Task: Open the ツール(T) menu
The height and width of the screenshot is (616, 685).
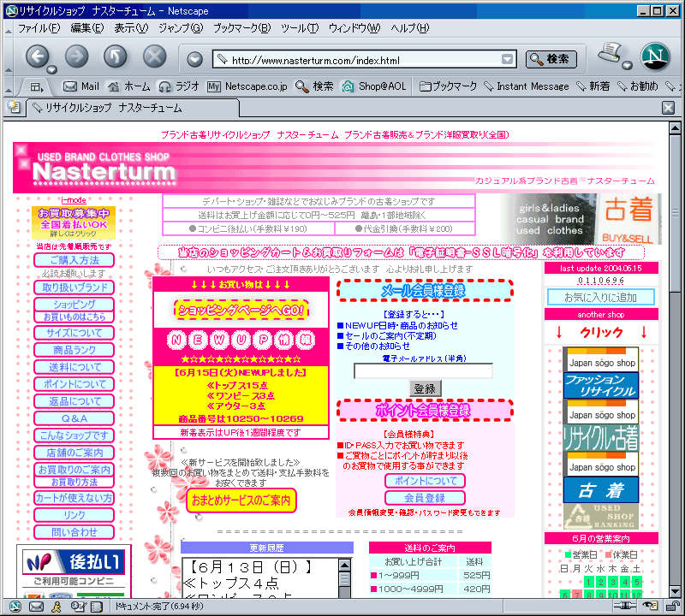Action: [300, 28]
